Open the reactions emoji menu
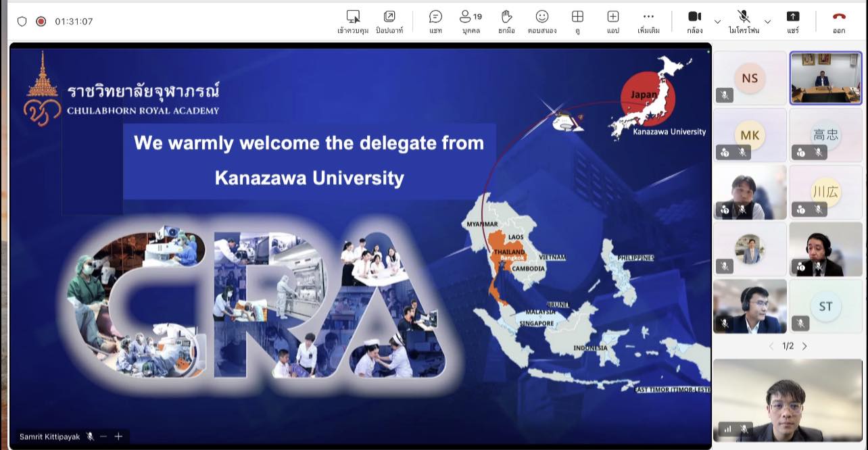The width and height of the screenshot is (868, 450). coord(541,21)
